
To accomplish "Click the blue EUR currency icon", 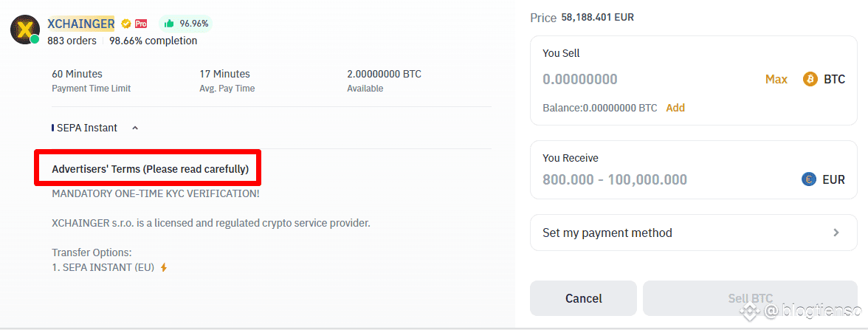I will pyautogui.click(x=809, y=179).
